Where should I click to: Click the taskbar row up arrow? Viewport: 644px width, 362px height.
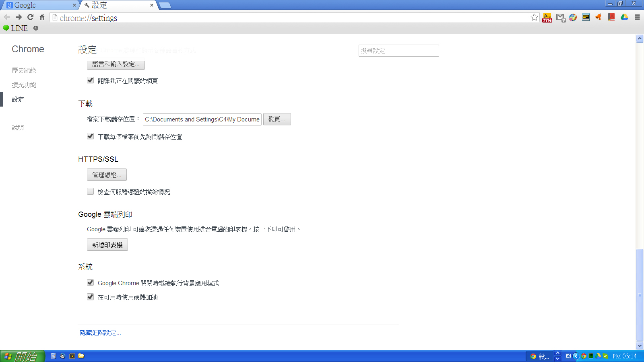[557, 353]
